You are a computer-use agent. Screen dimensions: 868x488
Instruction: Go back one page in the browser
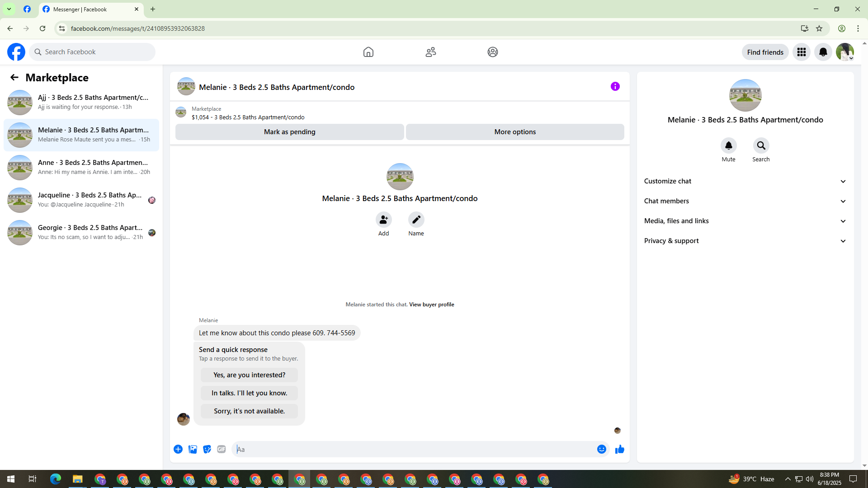coord(10,28)
